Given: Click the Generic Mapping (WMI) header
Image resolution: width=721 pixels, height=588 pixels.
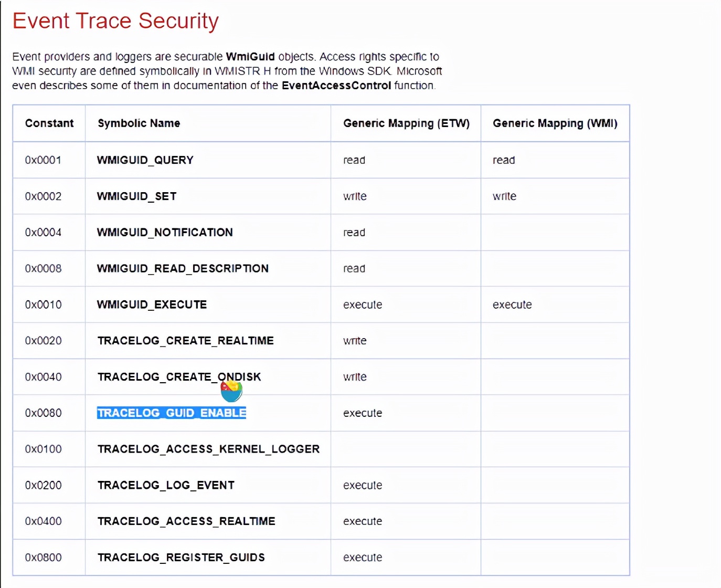Looking at the screenshot, I should 555,123.
